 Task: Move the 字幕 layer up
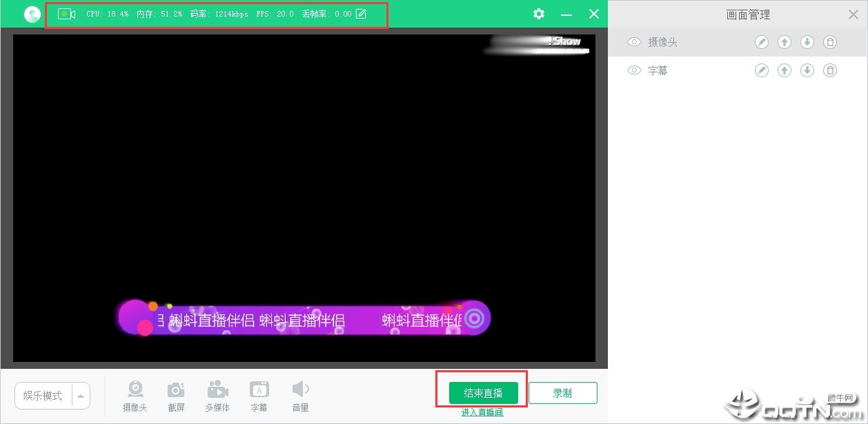tap(785, 70)
